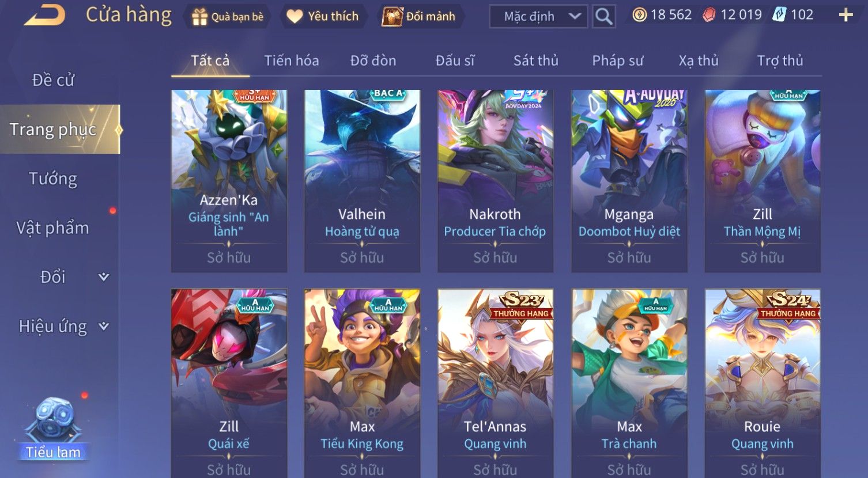
Task: Tap the red gem balance 12 019
Action: (731, 15)
